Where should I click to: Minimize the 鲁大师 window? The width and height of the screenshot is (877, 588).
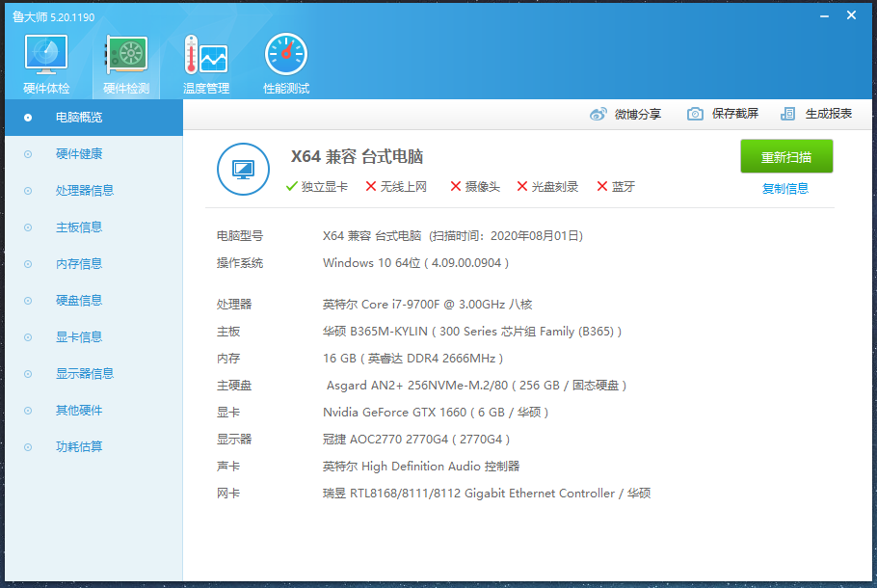point(824,16)
